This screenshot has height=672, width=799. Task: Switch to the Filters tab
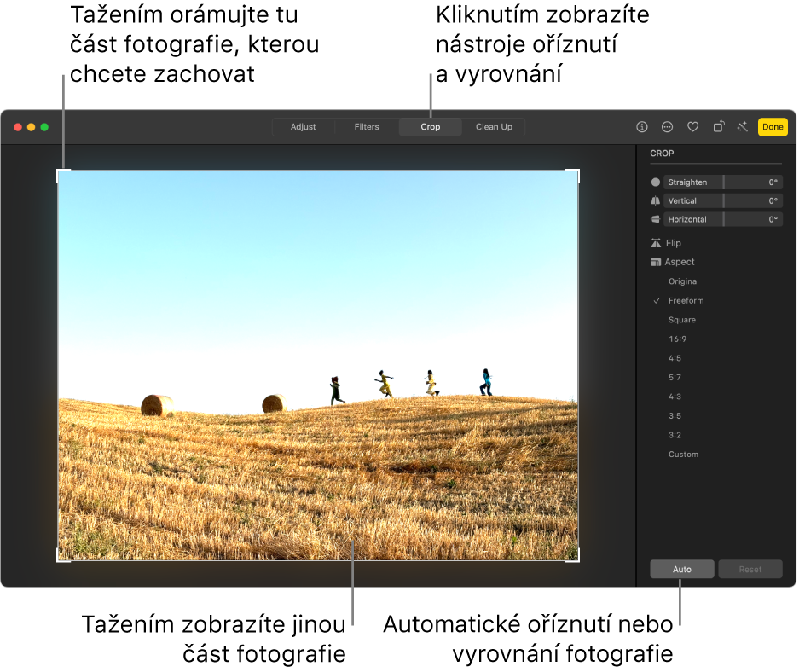(x=367, y=127)
